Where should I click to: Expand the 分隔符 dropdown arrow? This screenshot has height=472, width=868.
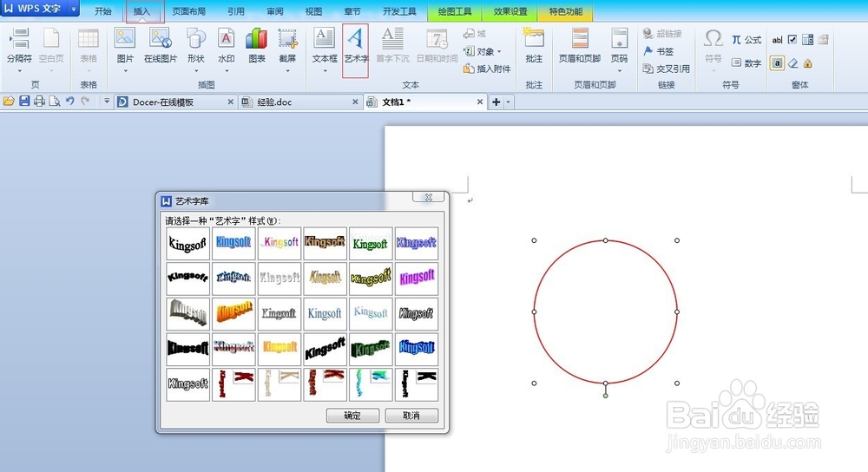coord(19,71)
